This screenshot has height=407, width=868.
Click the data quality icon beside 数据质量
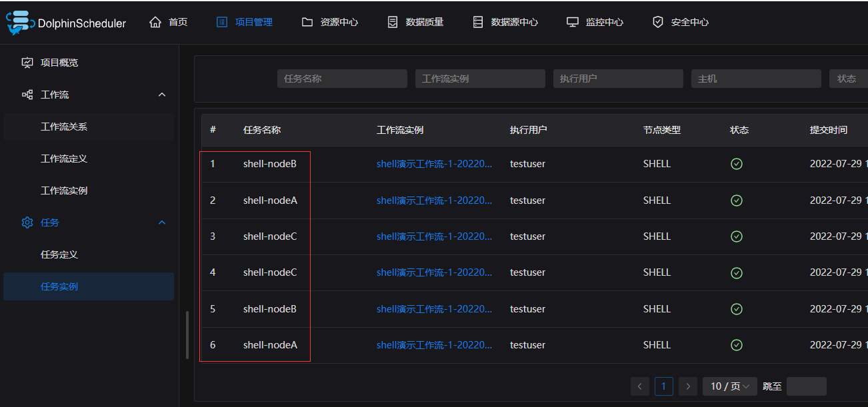(x=393, y=22)
